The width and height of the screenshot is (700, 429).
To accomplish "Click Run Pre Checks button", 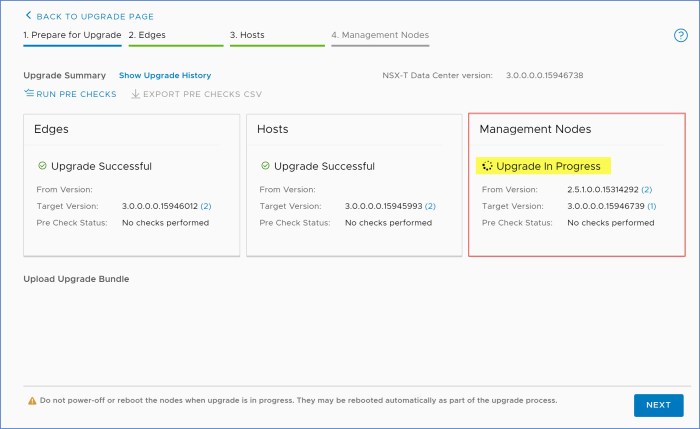I will [76, 94].
